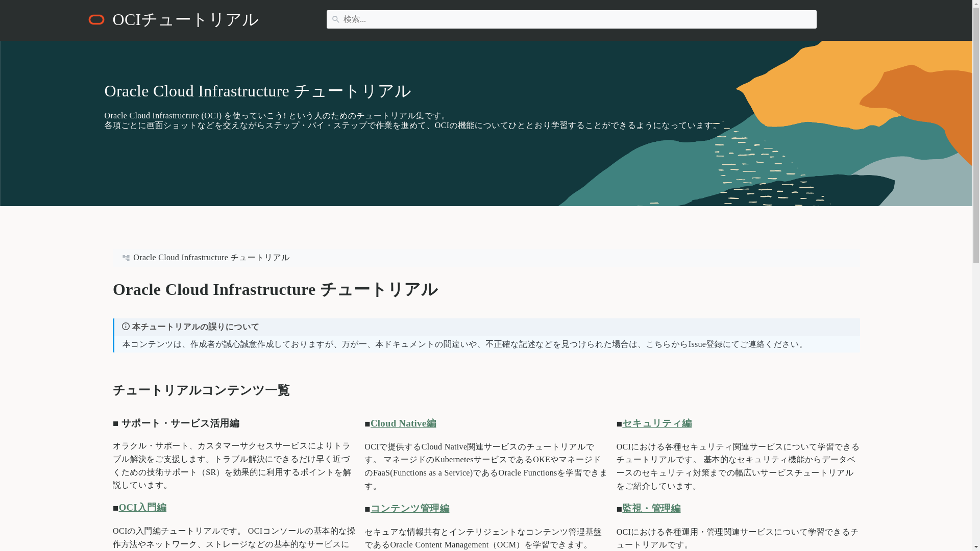Click the info icon in notice box
Image resolution: width=980 pixels, height=551 pixels.
point(126,327)
